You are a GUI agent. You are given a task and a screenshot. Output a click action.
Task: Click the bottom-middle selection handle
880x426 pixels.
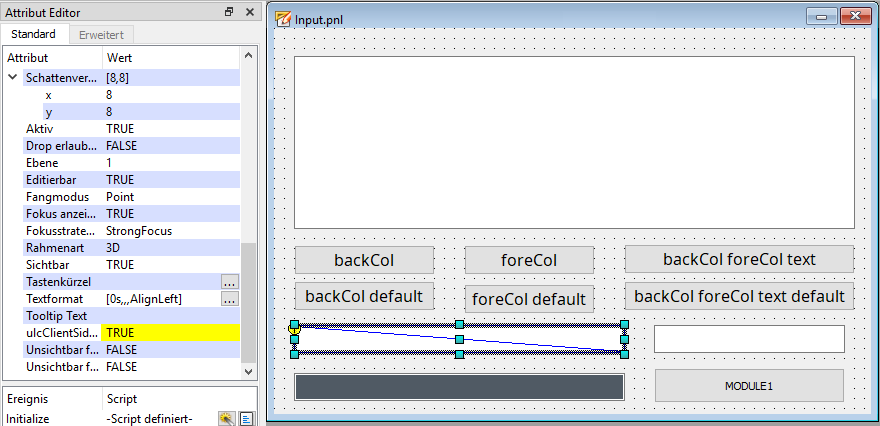click(x=459, y=354)
